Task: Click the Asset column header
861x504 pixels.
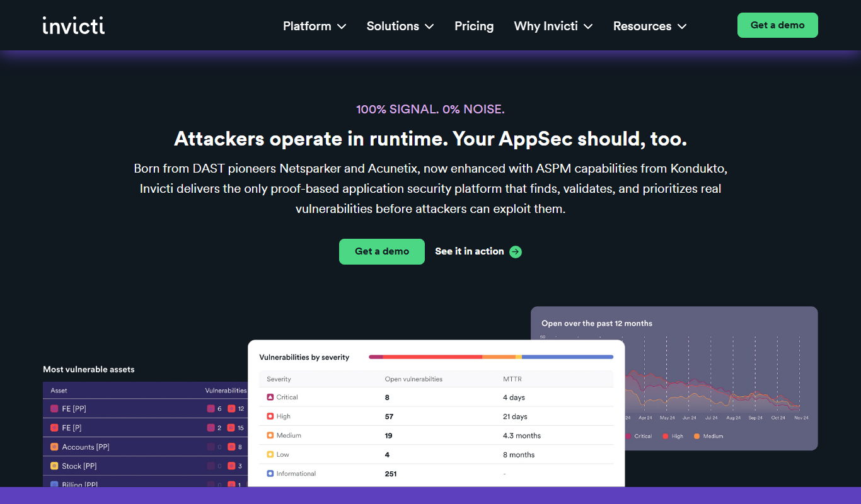Action: tap(59, 391)
